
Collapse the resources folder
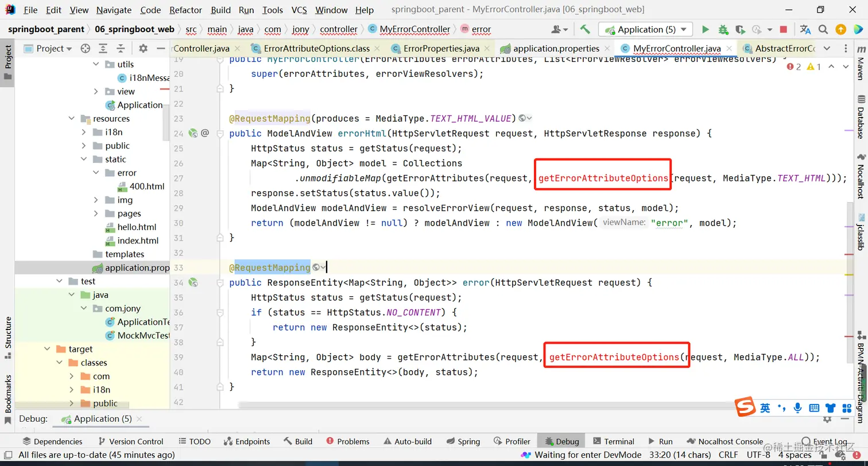72,118
